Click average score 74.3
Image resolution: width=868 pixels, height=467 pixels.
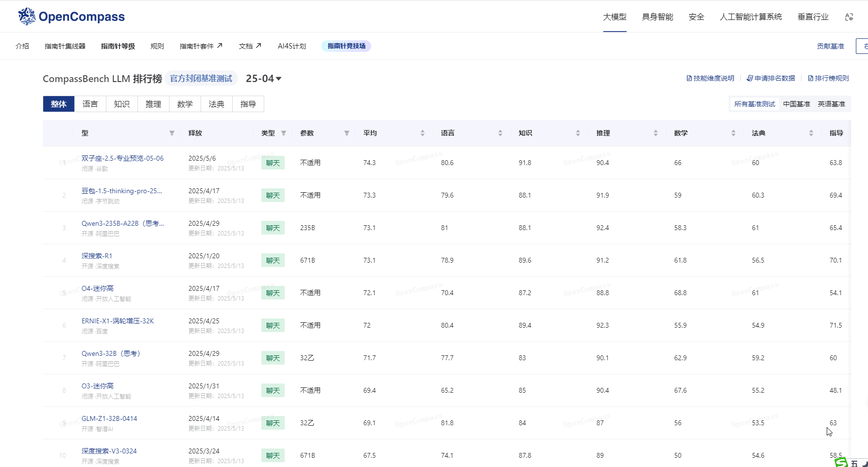click(x=370, y=163)
